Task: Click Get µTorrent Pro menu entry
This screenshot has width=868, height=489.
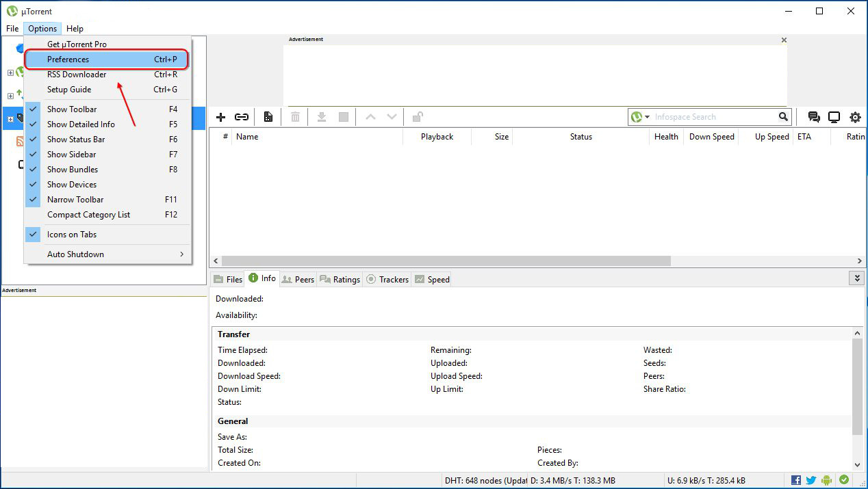Action: (107, 44)
